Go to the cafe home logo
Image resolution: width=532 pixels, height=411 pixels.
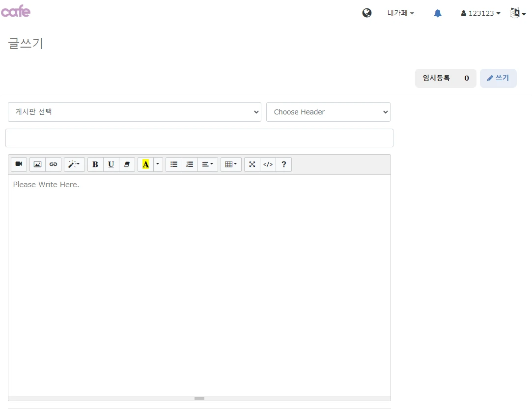click(x=16, y=11)
